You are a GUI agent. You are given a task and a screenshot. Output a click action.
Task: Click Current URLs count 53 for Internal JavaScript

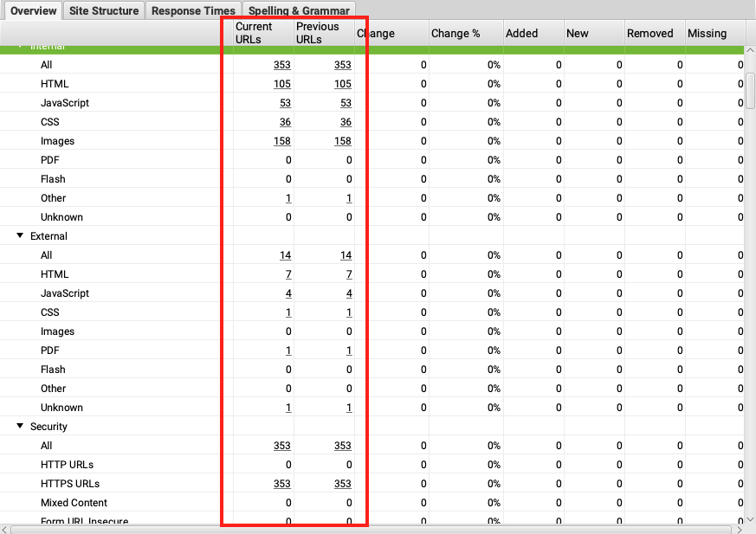point(285,103)
